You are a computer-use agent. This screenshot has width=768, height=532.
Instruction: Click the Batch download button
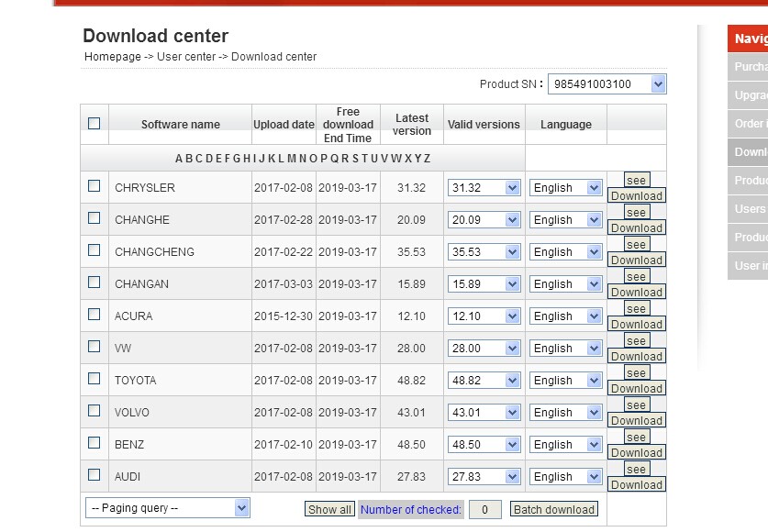coord(554,509)
